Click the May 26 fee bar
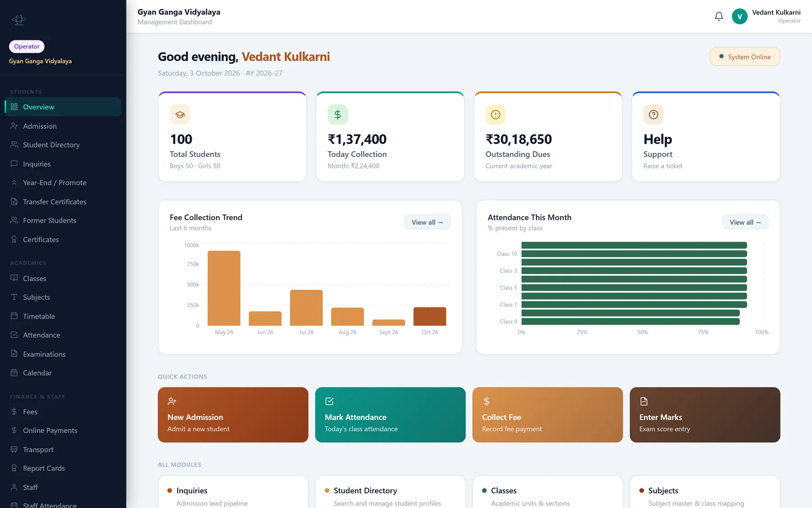Viewport: 812px width, 508px height. pyautogui.click(x=224, y=288)
